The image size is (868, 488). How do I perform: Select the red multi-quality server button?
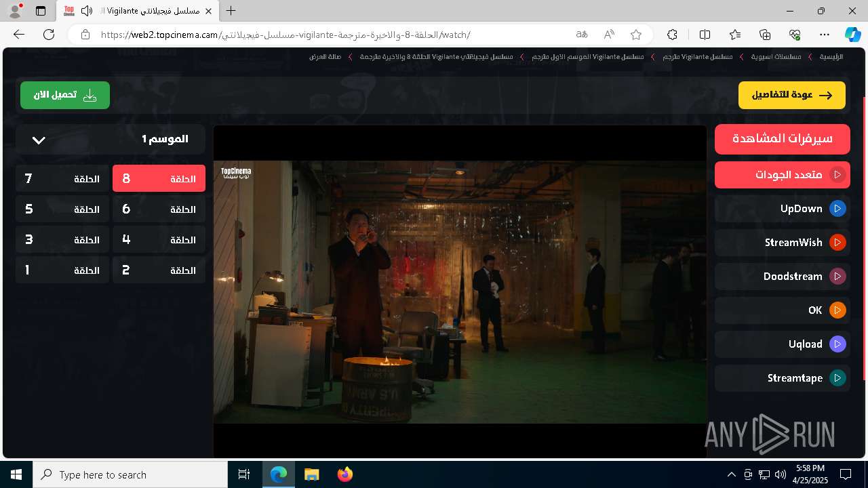point(782,175)
